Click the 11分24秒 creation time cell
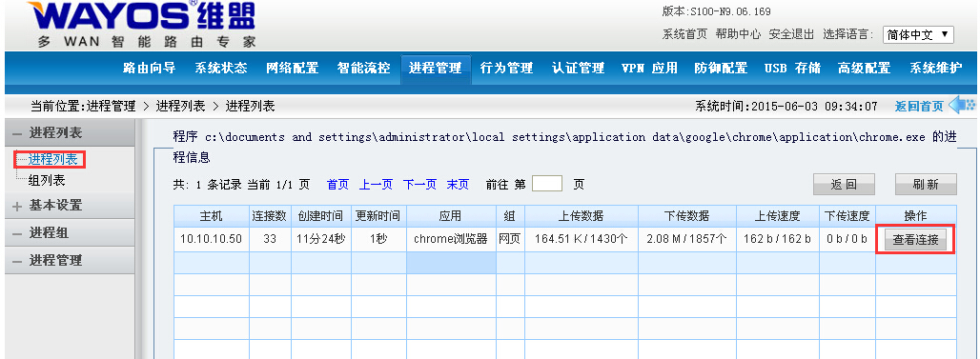The width and height of the screenshot is (980, 359). 320,239
